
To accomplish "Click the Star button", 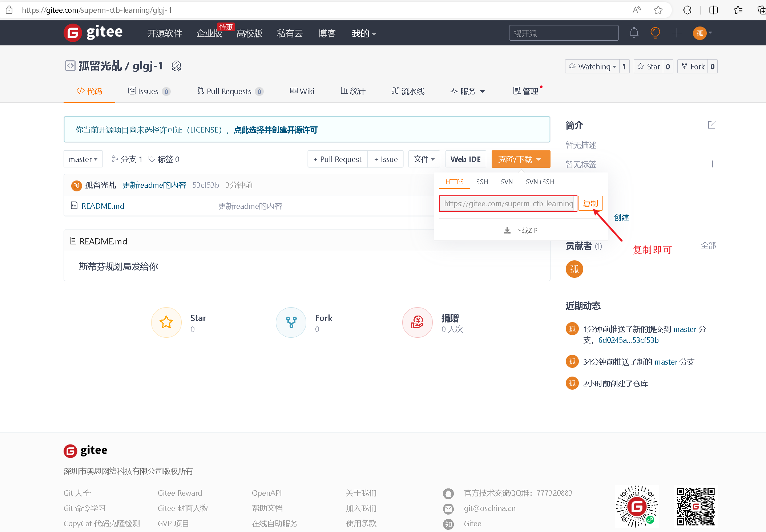I will coord(649,66).
